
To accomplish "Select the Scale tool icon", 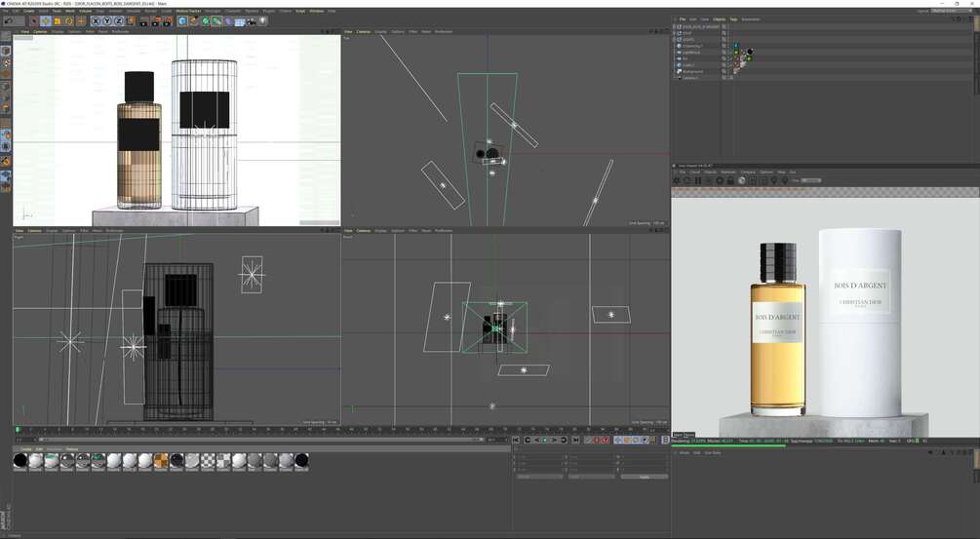I will point(57,20).
